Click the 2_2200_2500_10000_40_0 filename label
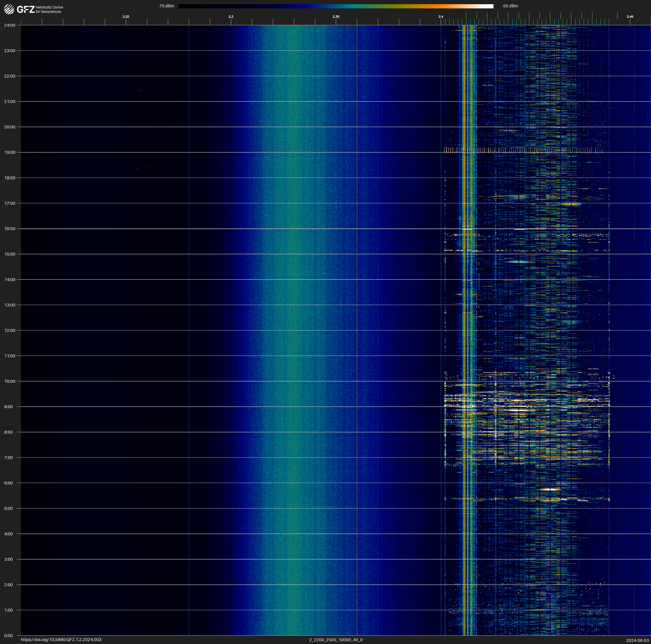 coord(336,640)
